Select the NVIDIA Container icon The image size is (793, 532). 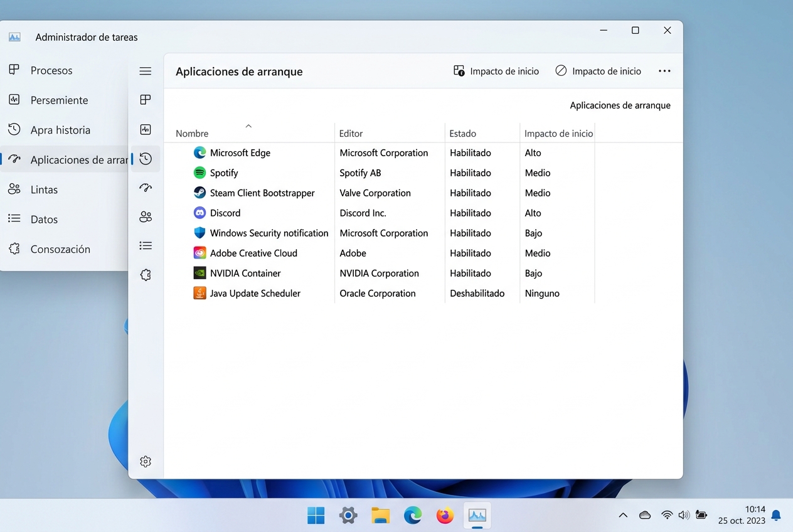tap(200, 273)
